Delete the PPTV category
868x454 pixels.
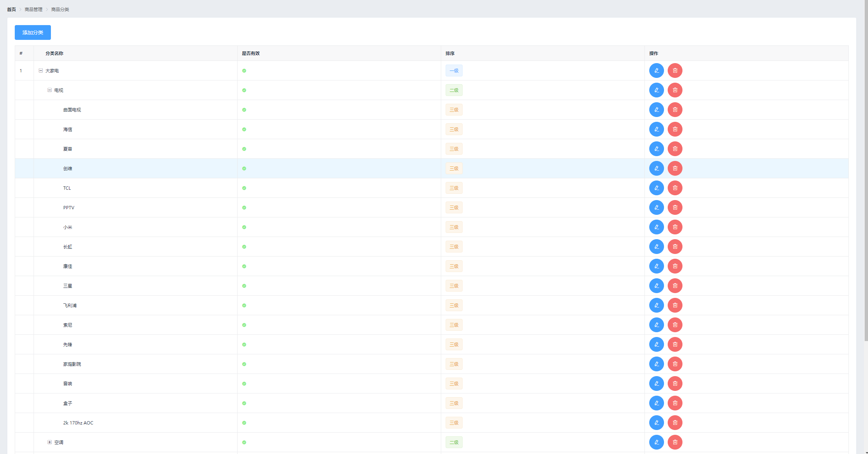pyautogui.click(x=675, y=207)
